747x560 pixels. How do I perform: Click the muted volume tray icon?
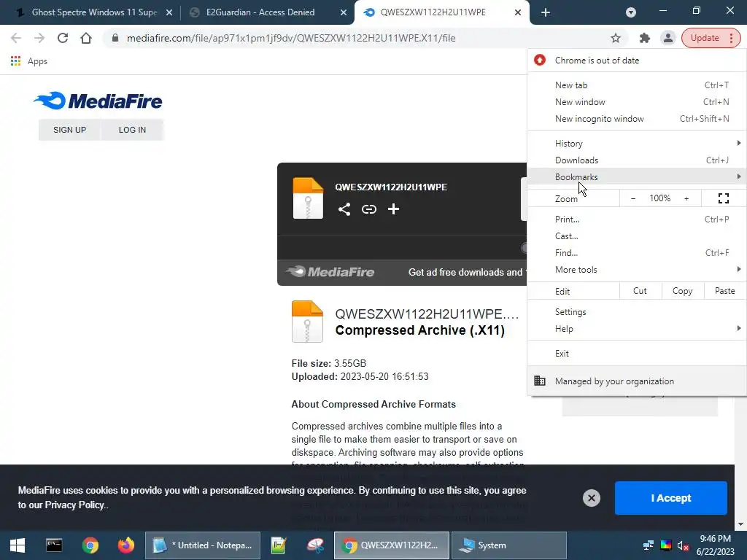click(x=683, y=545)
